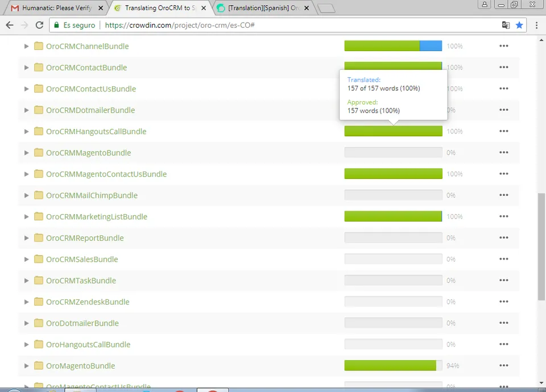Expand the OroCRMZendeskBundle folder arrow
The image size is (546, 392).
coord(26,302)
